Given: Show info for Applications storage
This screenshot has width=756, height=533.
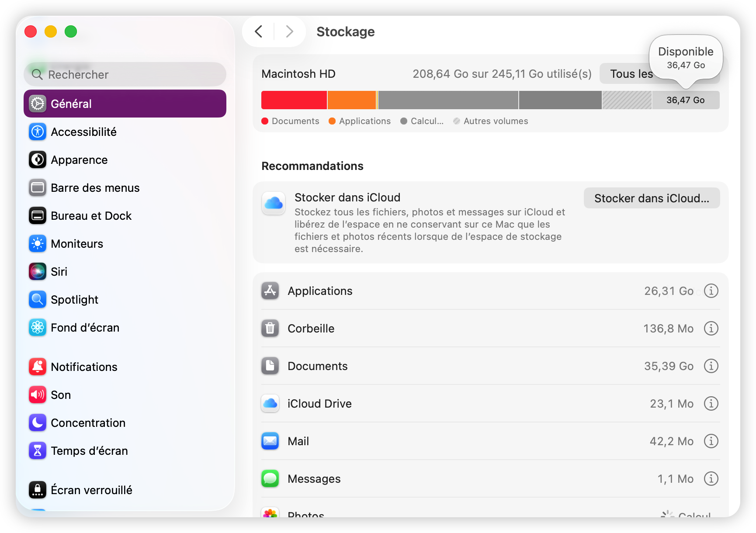Looking at the screenshot, I should (x=711, y=291).
